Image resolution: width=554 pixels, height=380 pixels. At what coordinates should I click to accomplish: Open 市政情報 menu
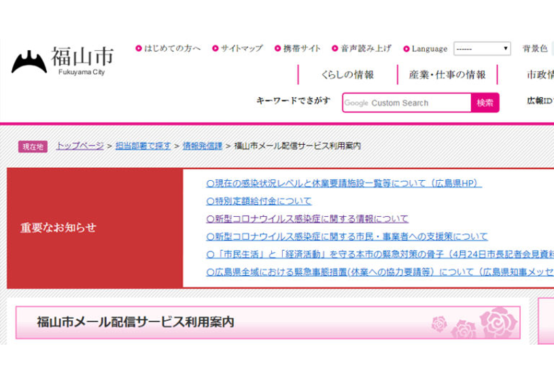[540, 75]
